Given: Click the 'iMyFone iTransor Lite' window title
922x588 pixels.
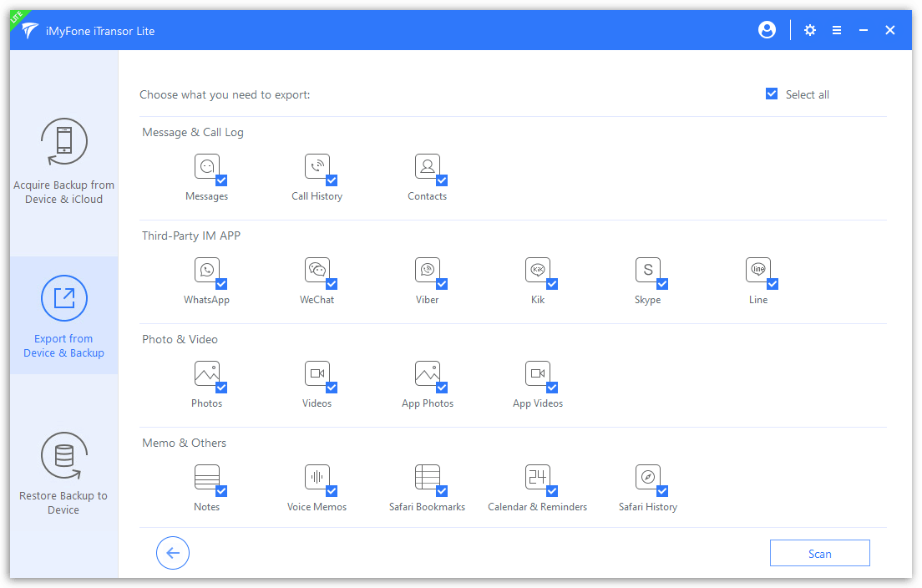Looking at the screenshot, I should [100, 31].
